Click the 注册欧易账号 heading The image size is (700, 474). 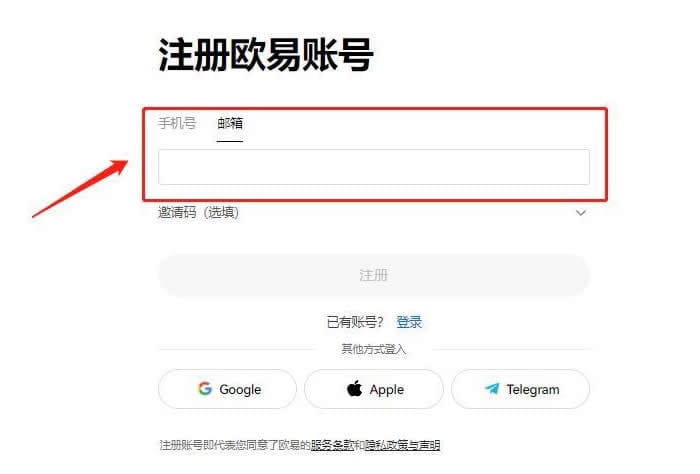(x=266, y=55)
